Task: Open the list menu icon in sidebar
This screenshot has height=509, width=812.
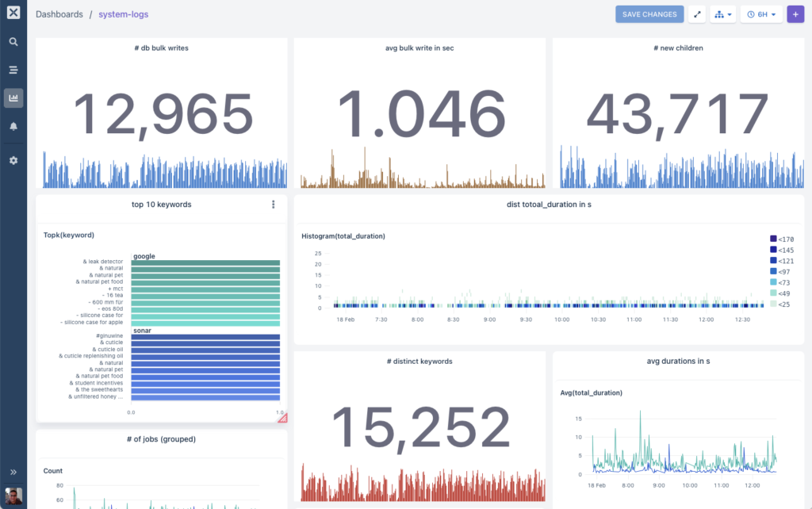Action: pos(13,70)
